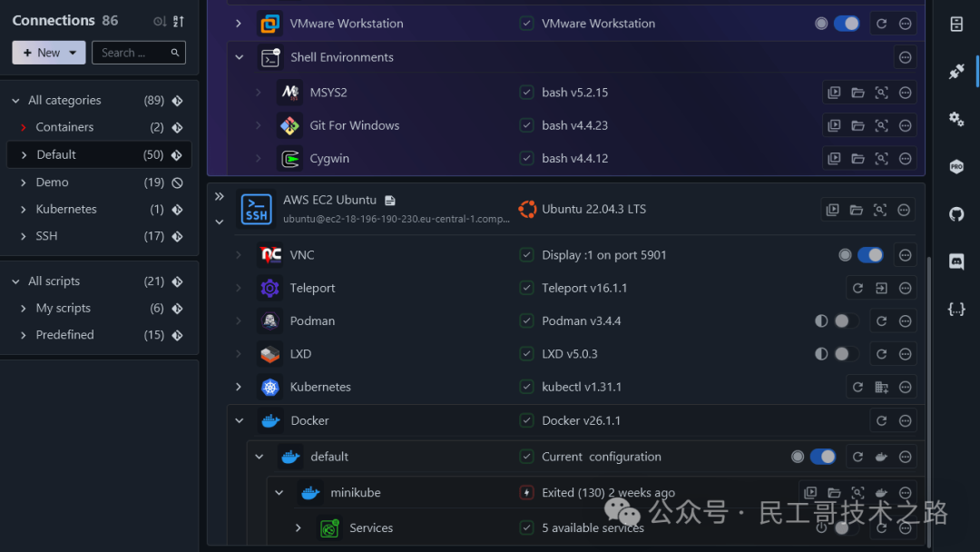
Task: Switch to Predefined under All scripts
Action: coord(65,334)
